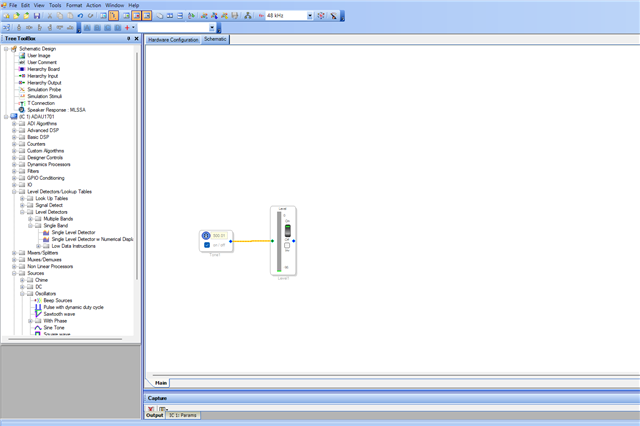Open the Tools menu

coord(55,5)
